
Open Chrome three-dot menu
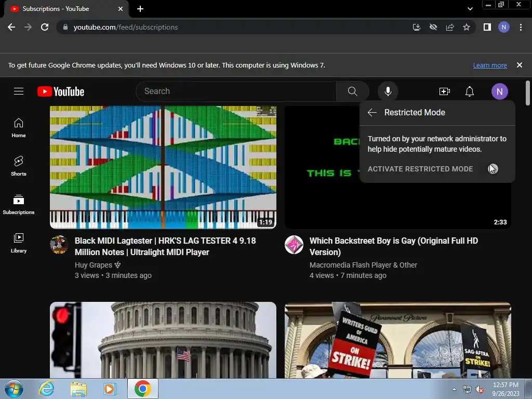click(x=521, y=27)
